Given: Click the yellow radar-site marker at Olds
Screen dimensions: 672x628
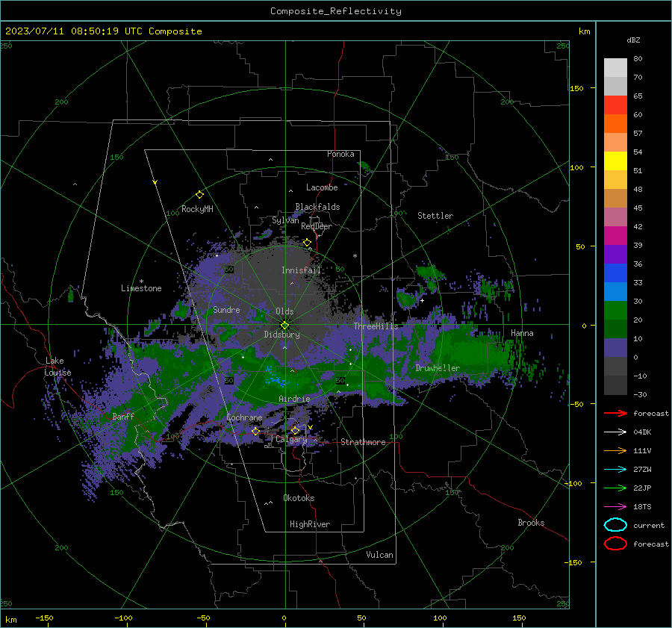Looking at the screenshot, I should (284, 325).
